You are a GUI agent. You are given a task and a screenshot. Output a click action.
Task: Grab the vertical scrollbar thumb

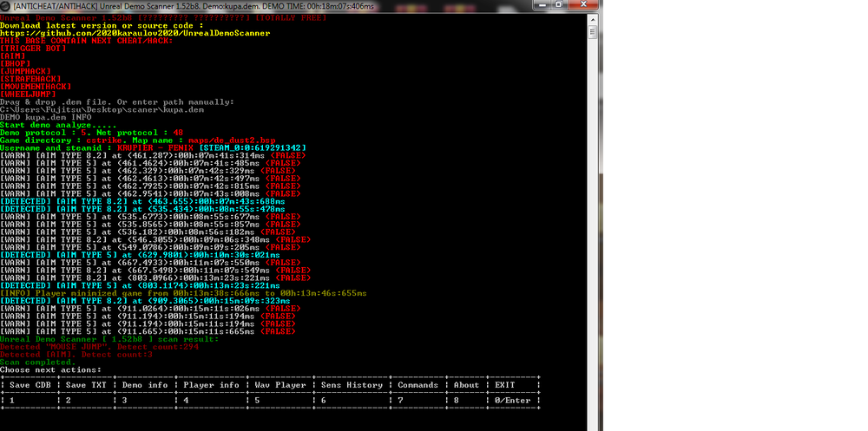pyautogui.click(x=592, y=32)
